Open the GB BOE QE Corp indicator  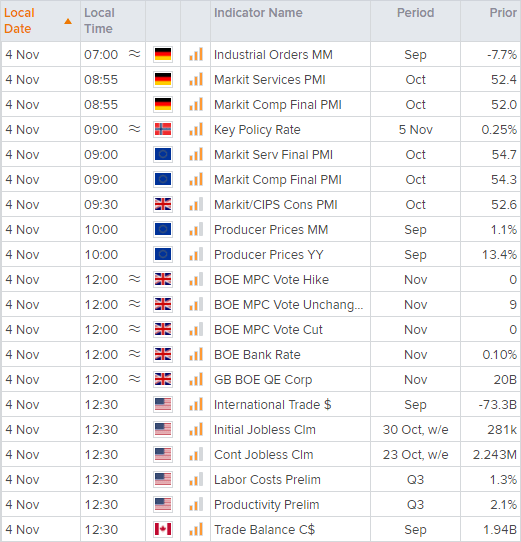pyautogui.click(x=263, y=380)
